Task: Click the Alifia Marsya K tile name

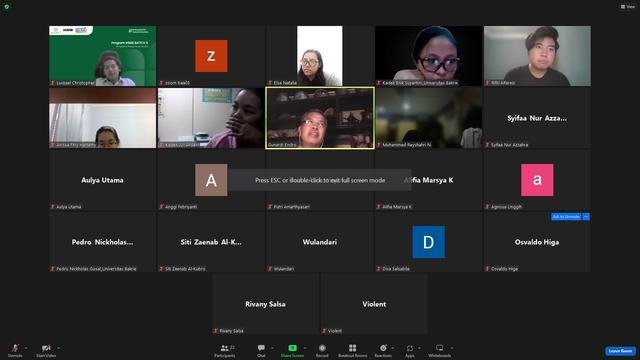Action: coord(429,180)
